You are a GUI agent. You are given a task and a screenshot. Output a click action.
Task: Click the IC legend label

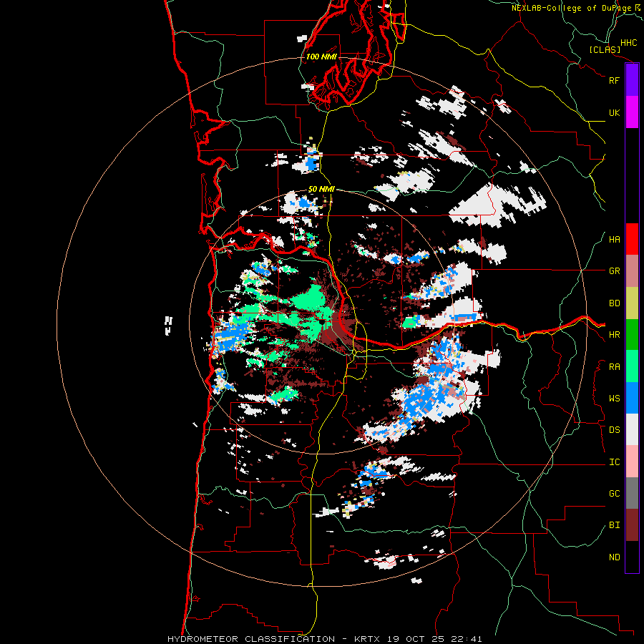click(x=614, y=462)
